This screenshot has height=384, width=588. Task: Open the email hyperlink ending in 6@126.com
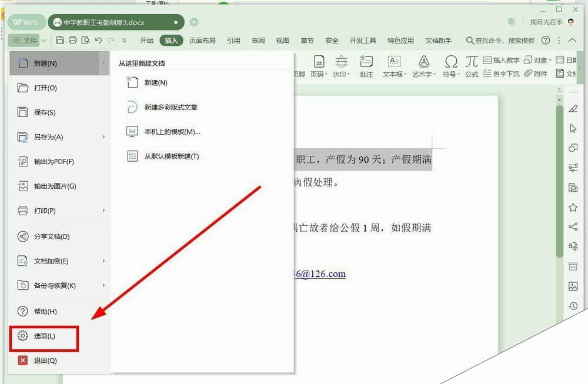(320, 274)
